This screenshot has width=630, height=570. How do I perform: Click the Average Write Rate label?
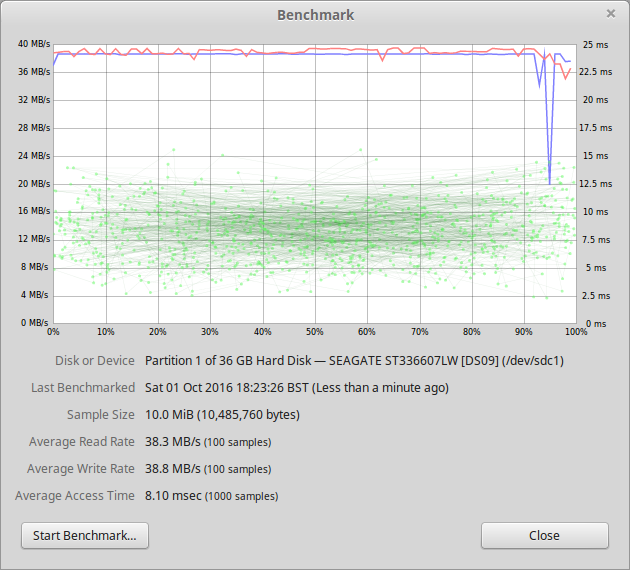click(x=81, y=468)
